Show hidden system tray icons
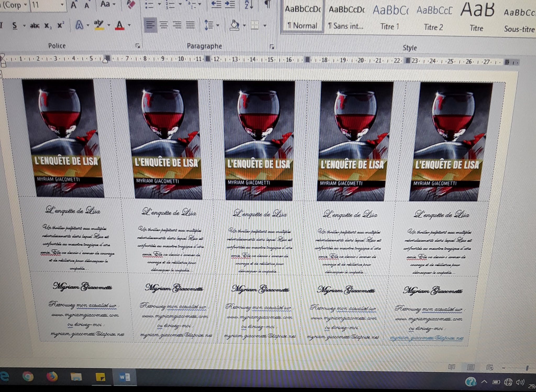Viewport: 536px width, 392px height. click(484, 382)
